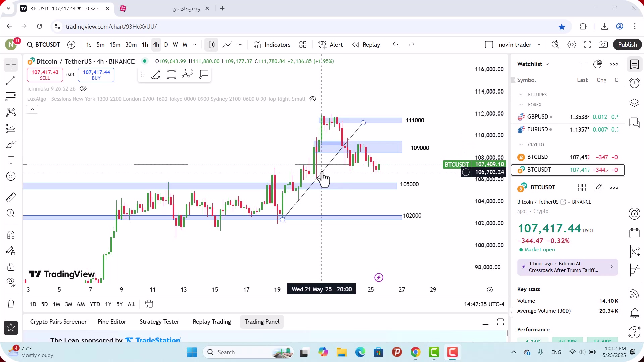Toggle hide all drawings eye icon
The width and height of the screenshot is (644, 362).
(11, 283)
